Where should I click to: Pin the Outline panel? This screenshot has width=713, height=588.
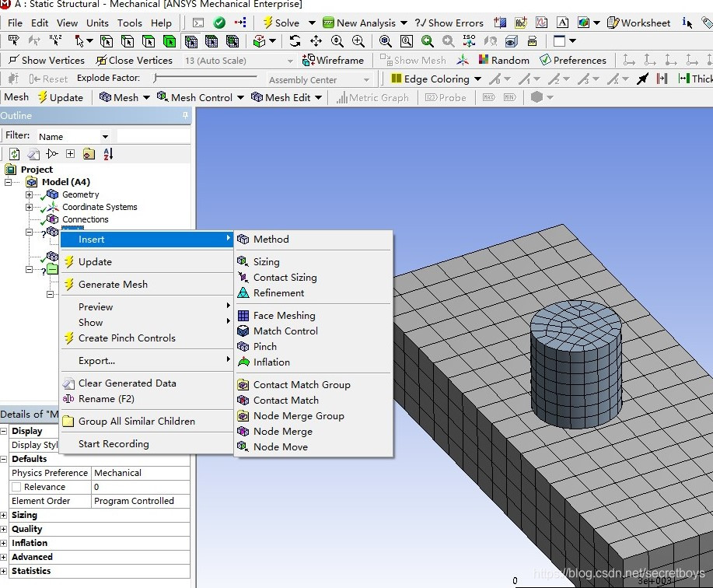185,116
